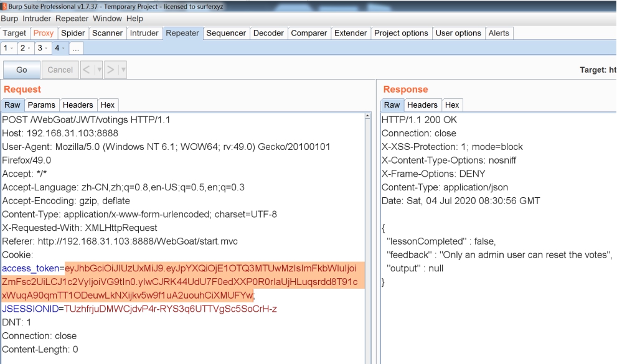Show the request Hex view
Viewport: 617px width, 364px height.
pyautogui.click(x=108, y=105)
